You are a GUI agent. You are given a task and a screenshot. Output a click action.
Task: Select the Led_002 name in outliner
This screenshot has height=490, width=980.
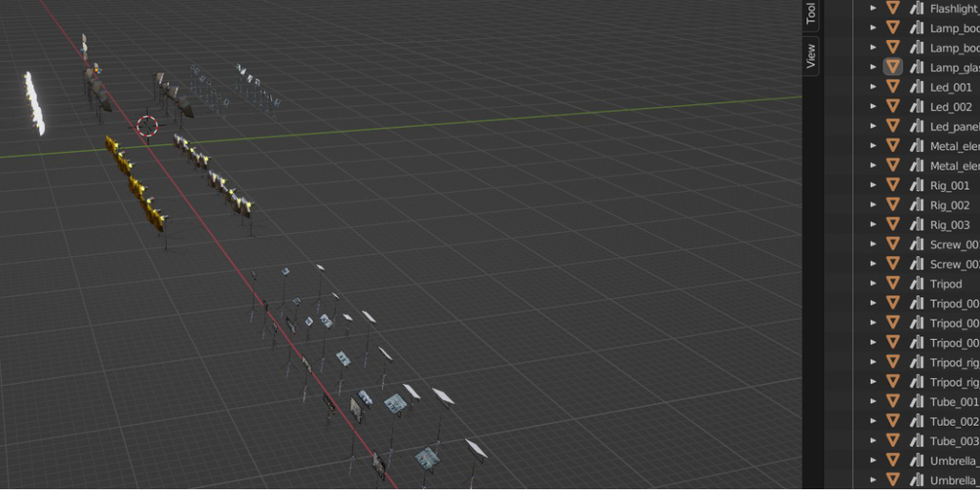[x=951, y=107]
